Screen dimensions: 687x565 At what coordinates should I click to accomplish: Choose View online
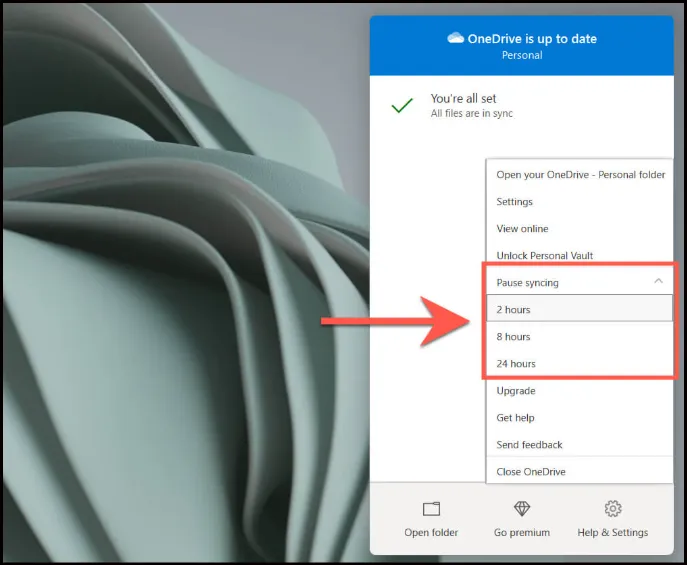580,229
